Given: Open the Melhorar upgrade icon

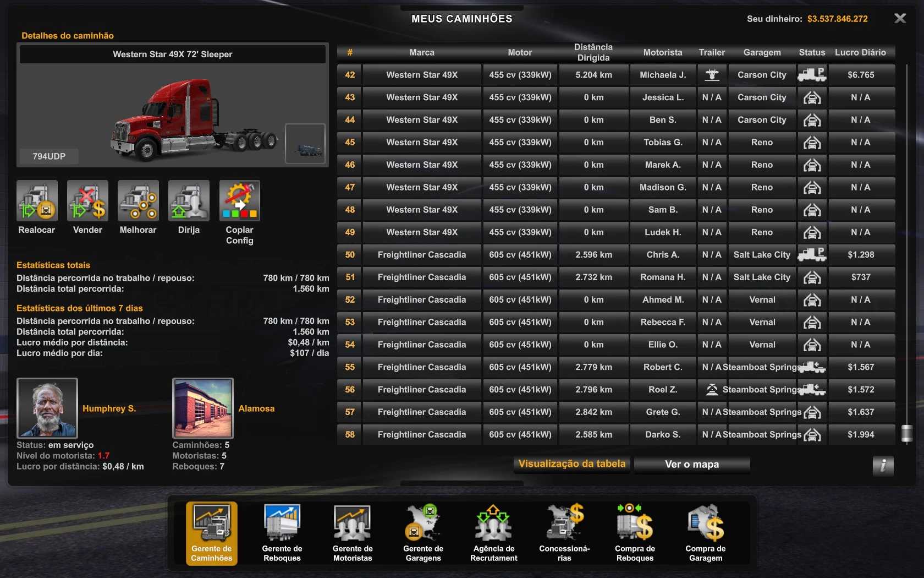Looking at the screenshot, I should [138, 201].
